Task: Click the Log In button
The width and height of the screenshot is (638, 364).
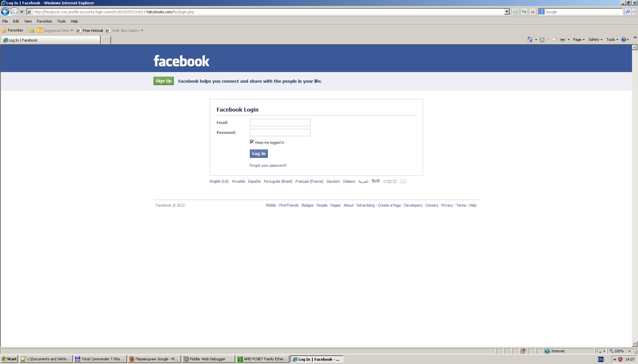Action: coord(259,153)
